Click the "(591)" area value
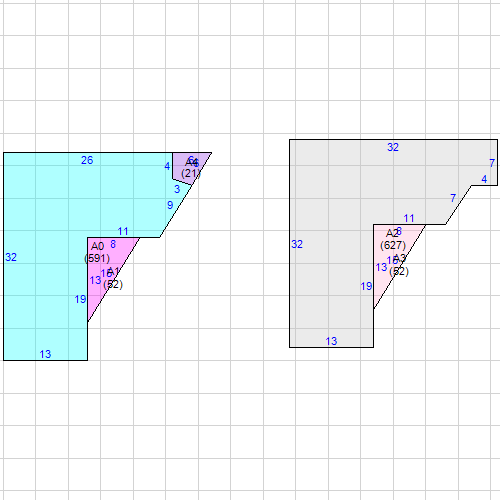 97,258
